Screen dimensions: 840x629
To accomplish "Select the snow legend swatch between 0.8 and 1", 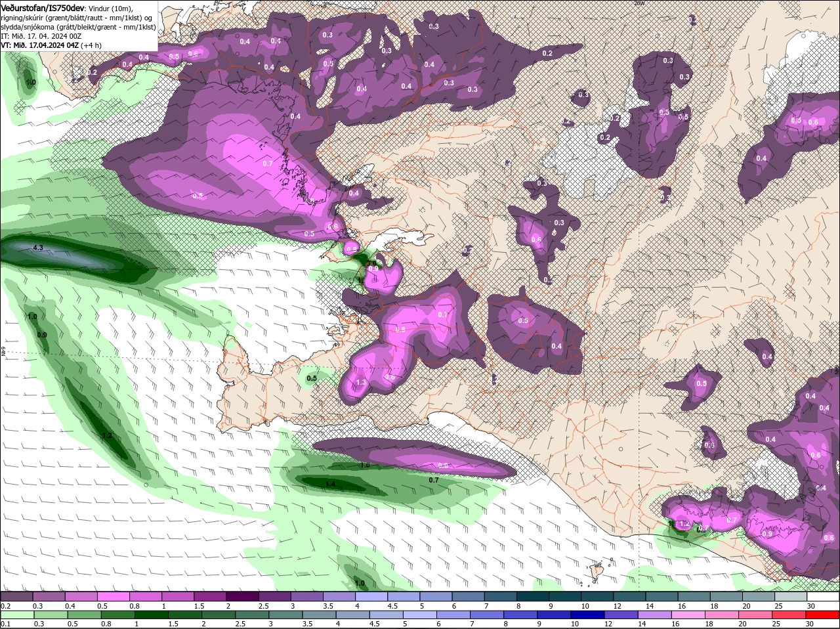I will click(x=145, y=597).
